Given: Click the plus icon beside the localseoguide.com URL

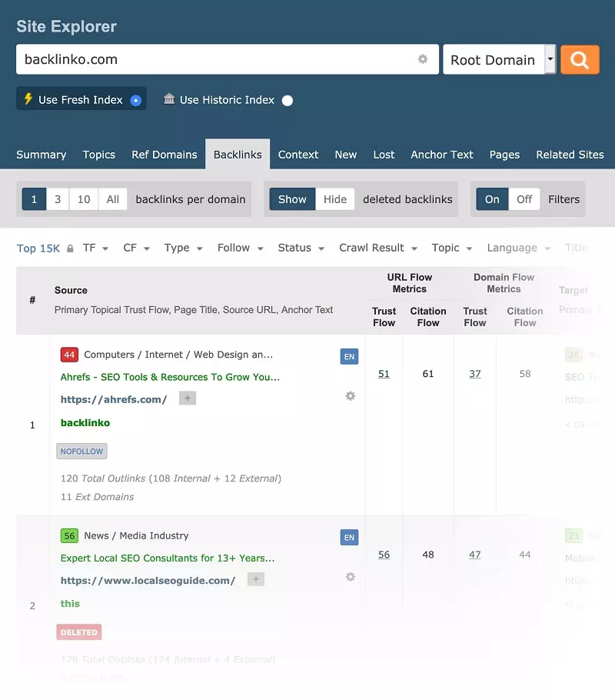Looking at the screenshot, I should coord(256,579).
